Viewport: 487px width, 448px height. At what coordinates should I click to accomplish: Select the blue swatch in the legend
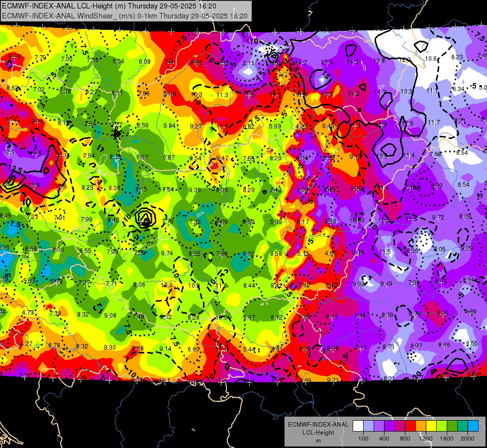pos(473,426)
